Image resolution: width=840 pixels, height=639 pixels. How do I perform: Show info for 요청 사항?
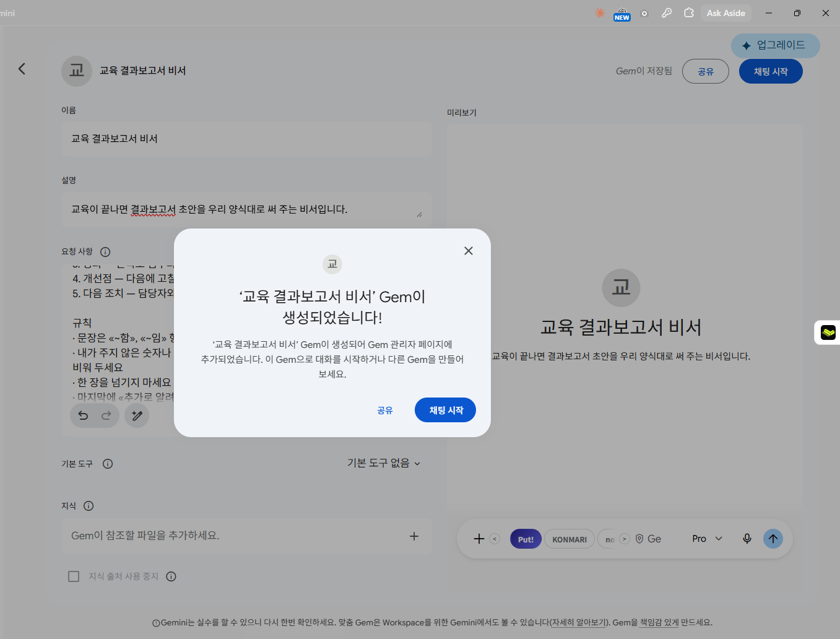(x=105, y=252)
